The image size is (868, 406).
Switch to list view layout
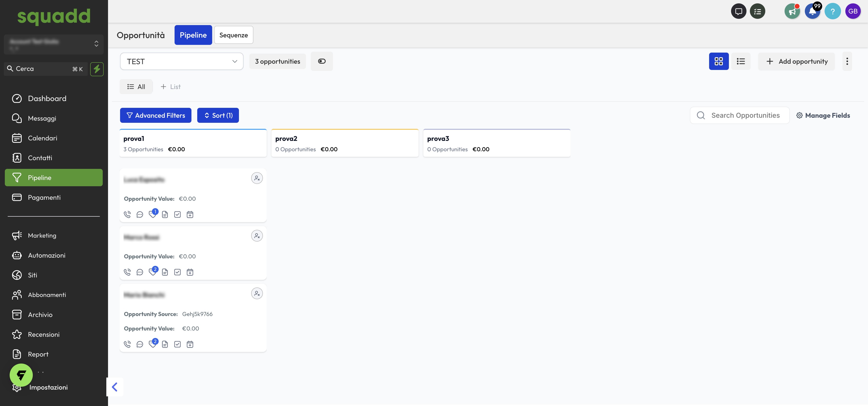pyautogui.click(x=741, y=61)
